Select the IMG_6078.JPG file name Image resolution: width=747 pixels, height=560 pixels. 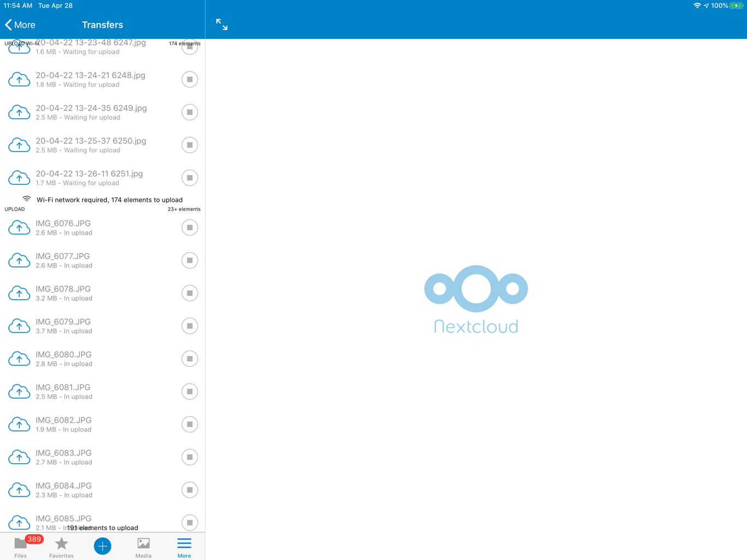point(63,289)
